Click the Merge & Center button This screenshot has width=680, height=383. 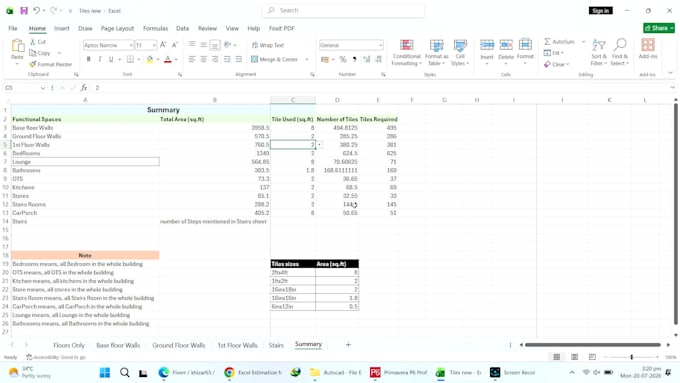275,59
